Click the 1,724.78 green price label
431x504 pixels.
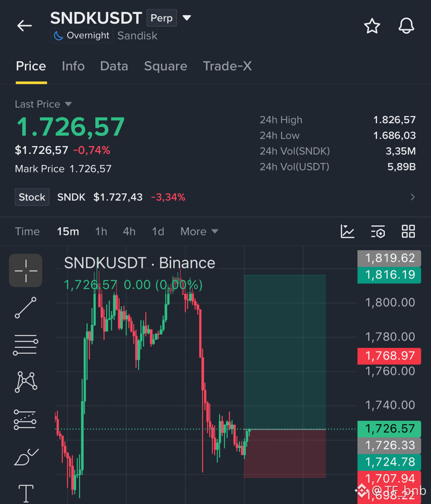[389, 462]
